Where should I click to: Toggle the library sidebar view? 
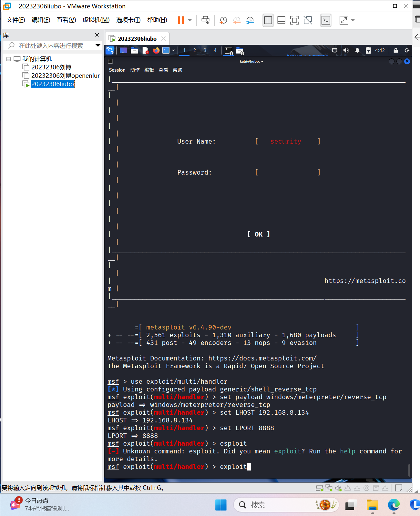[x=268, y=20]
